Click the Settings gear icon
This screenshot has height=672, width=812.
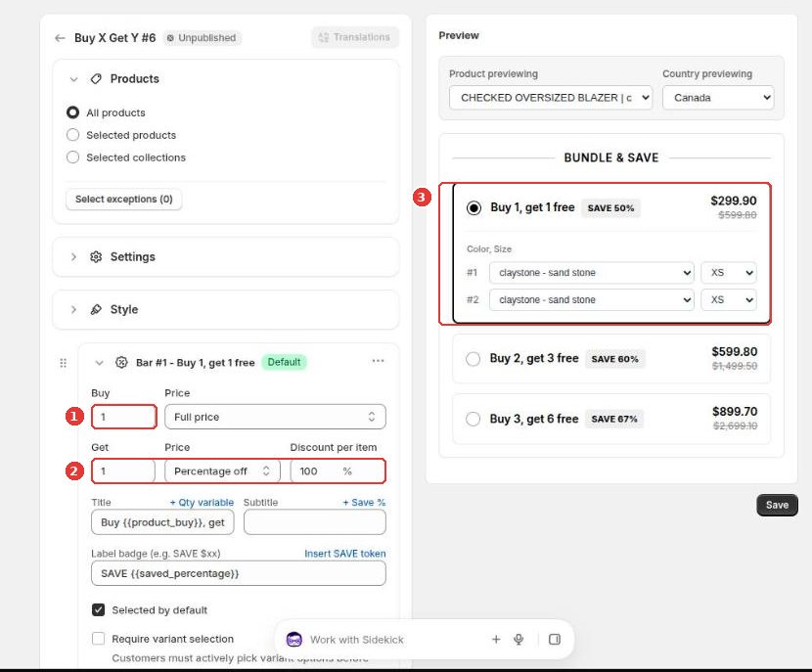(x=96, y=257)
